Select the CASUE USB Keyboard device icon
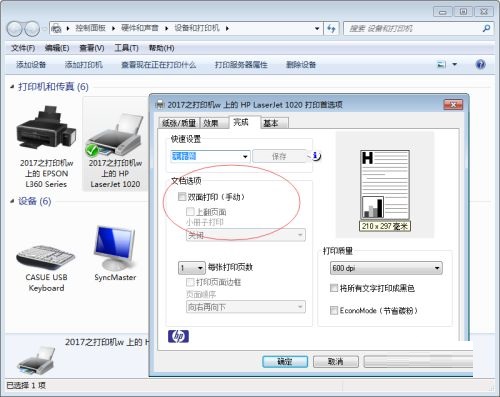 pos(46,257)
